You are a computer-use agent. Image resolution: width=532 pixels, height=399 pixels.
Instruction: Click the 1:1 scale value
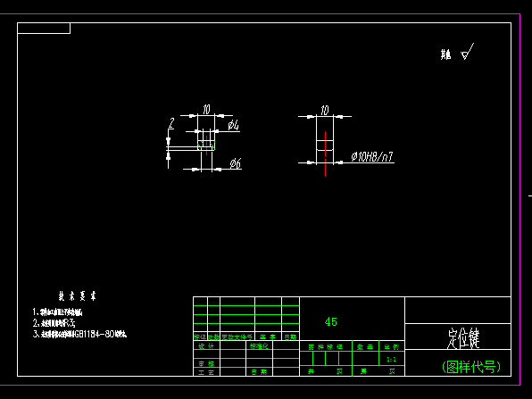click(x=391, y=360)
